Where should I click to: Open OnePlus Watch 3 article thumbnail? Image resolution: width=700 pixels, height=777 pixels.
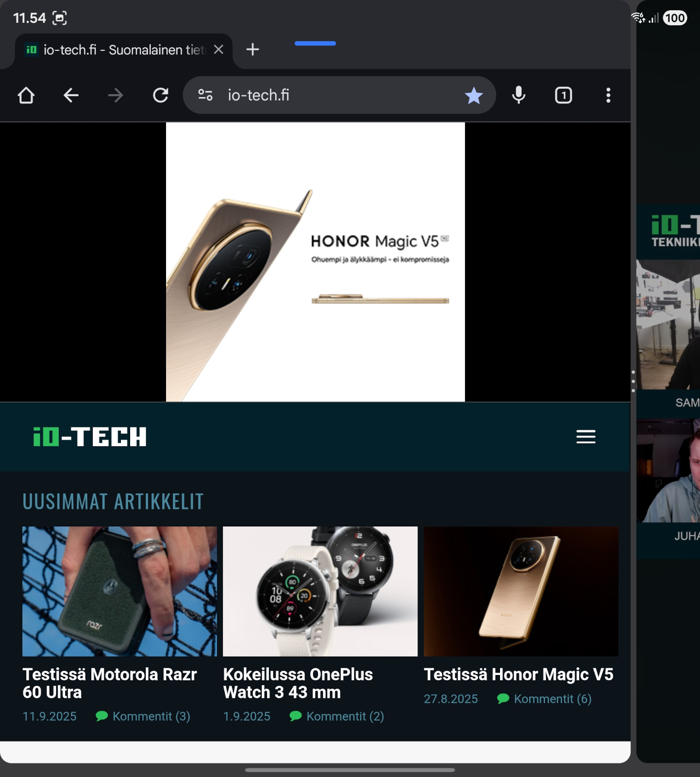pos(320,591)
